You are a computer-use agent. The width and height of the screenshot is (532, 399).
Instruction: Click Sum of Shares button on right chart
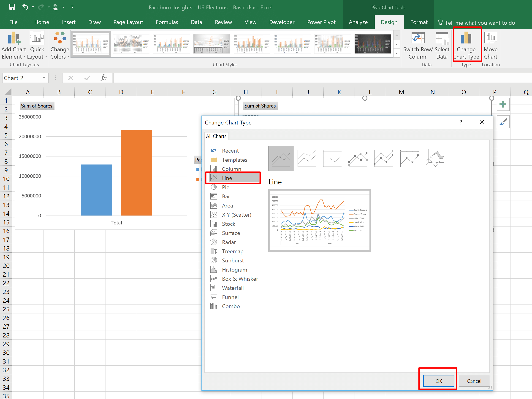click(260, 106)
